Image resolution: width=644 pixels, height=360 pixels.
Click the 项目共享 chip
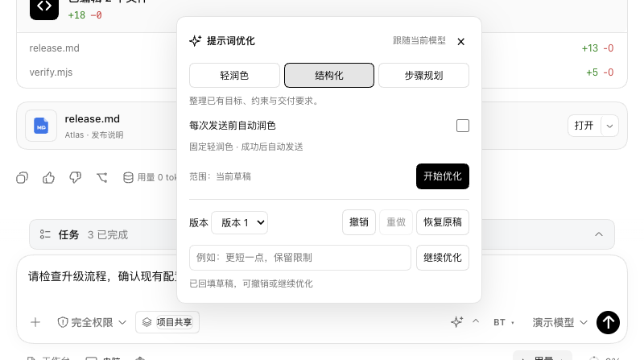click(167, 322)
